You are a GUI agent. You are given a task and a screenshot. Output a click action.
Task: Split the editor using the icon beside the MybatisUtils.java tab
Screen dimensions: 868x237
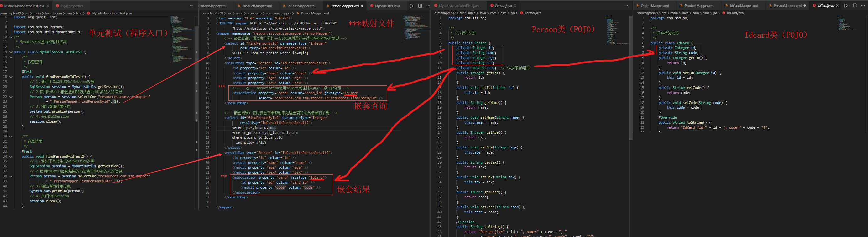coord(420,6)
